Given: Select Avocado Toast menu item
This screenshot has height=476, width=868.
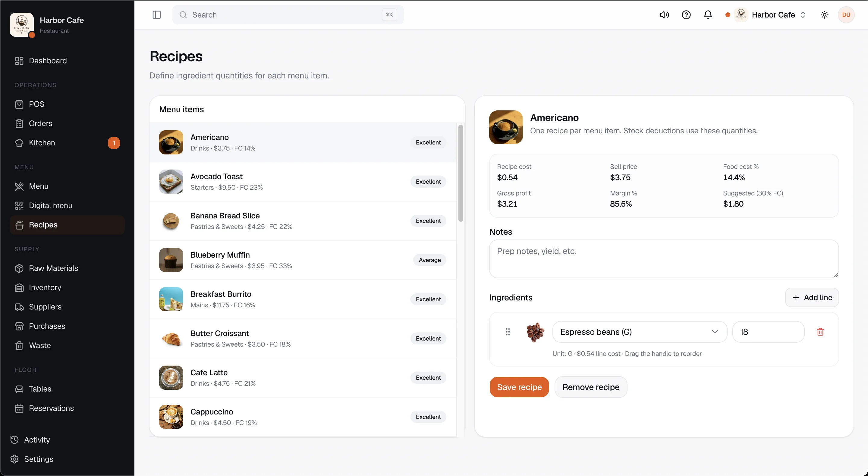Looking at the screenshot, I should coord(303,182).
